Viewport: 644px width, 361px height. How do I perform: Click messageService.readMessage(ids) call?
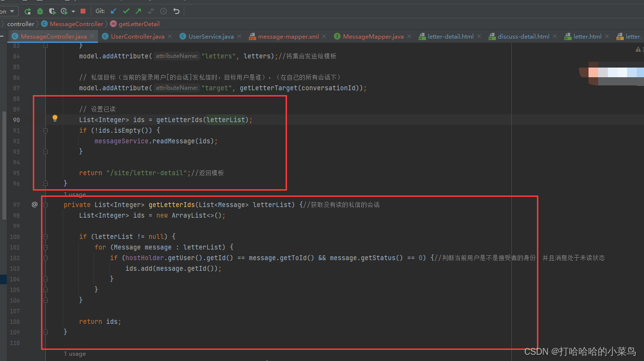click(x=156, y=141)
